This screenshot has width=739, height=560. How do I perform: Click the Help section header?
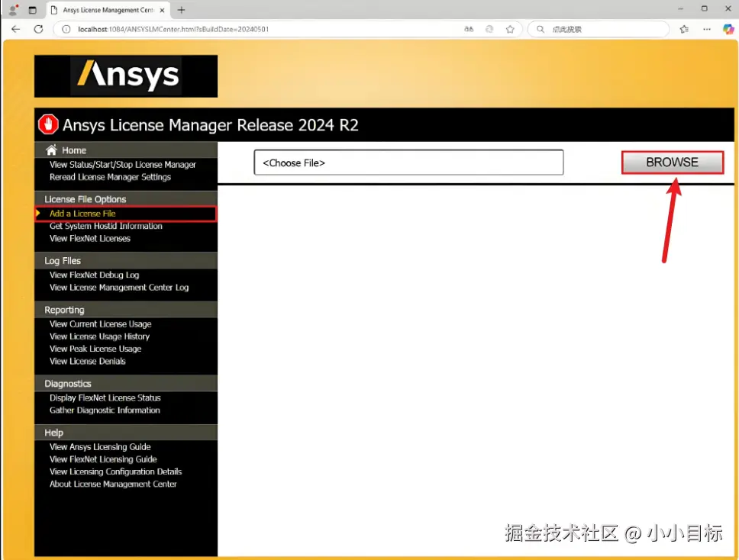(x=53, y=433)
